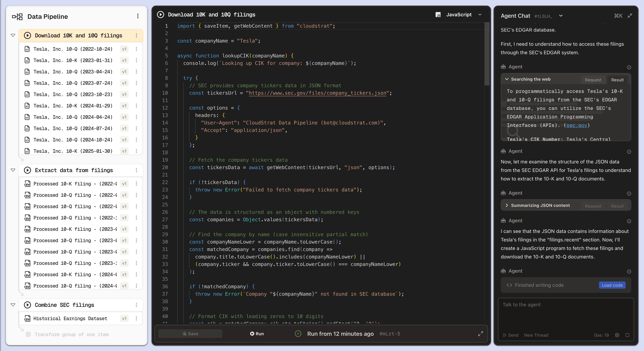Click the file icon of Tesla 10-K (2024-01-29)
This screenshot has height=351, width=644.
27,106
